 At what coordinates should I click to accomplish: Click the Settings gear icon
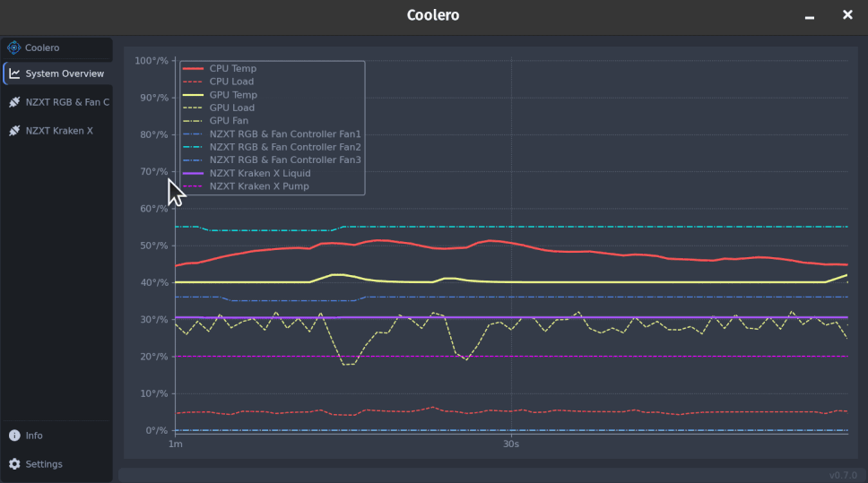(x=14, y=463)
